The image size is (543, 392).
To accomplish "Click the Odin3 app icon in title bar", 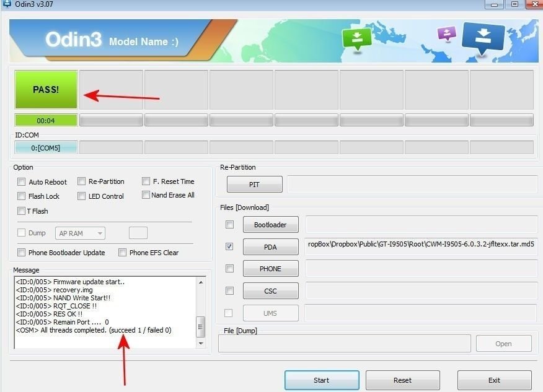I will tap(7, 4).
